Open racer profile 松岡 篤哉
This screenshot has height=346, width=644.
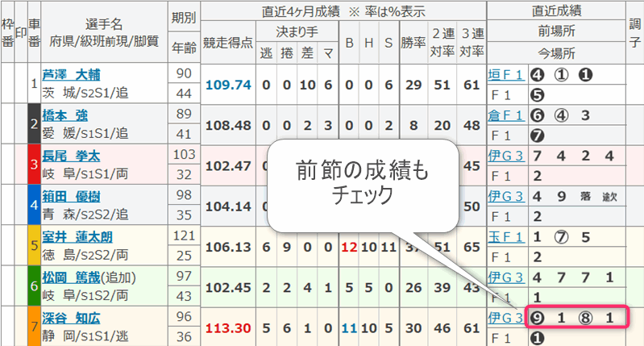coord(71,277)
